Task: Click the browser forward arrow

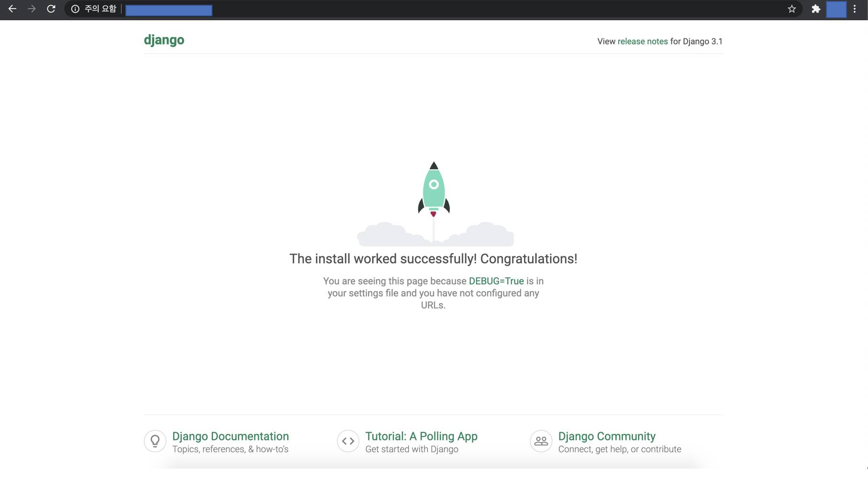Action: (32, 9)
